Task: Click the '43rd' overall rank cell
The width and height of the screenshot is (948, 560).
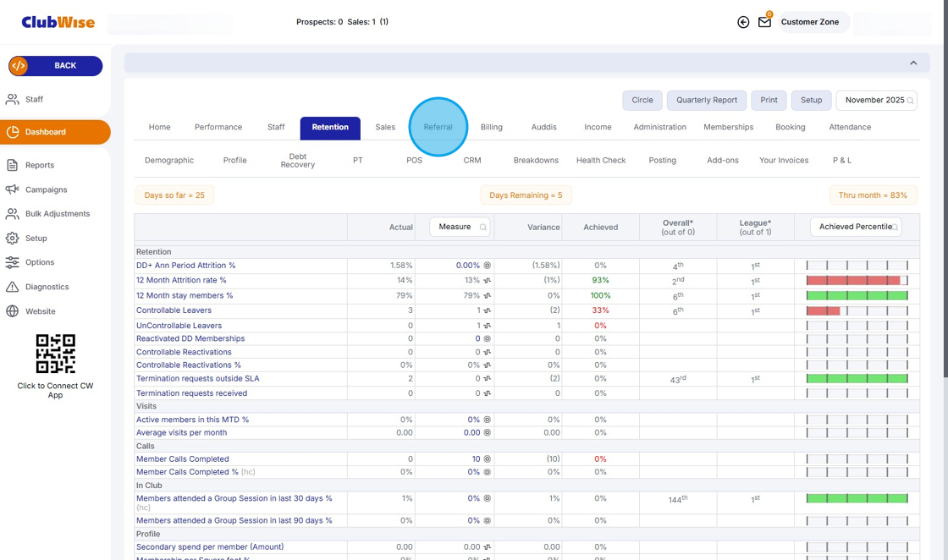Action: point(678,379)
